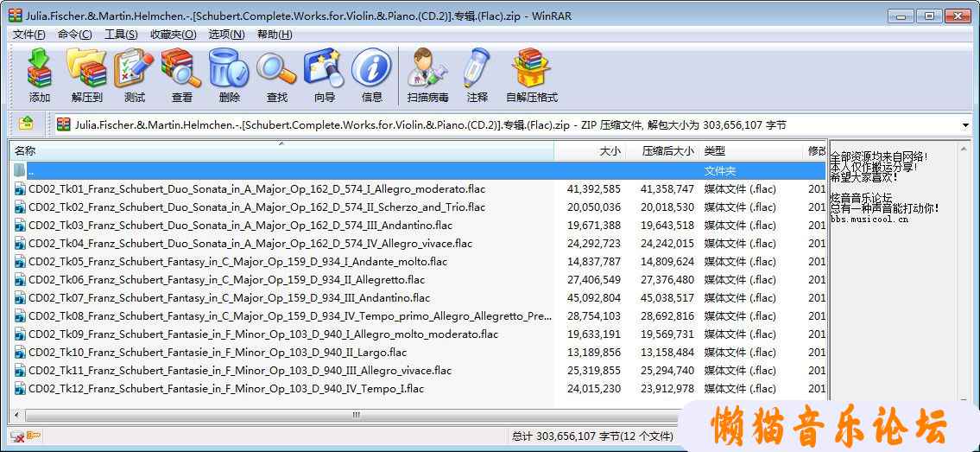Select Tk11 Fantasie III_Allegro_vivace.flac file name
980x452 pixels.
coord(240,370)
